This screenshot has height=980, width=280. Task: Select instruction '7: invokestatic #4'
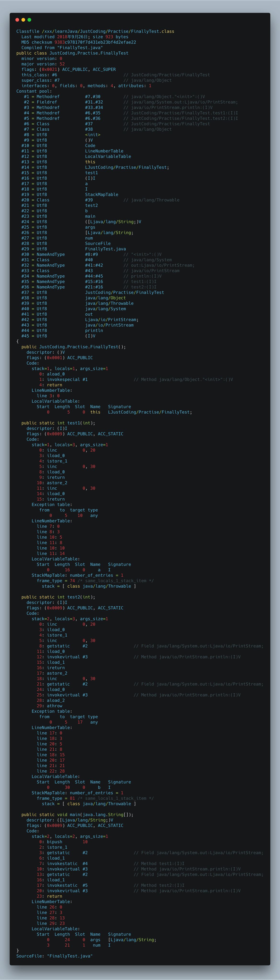[x=112, y=863]
